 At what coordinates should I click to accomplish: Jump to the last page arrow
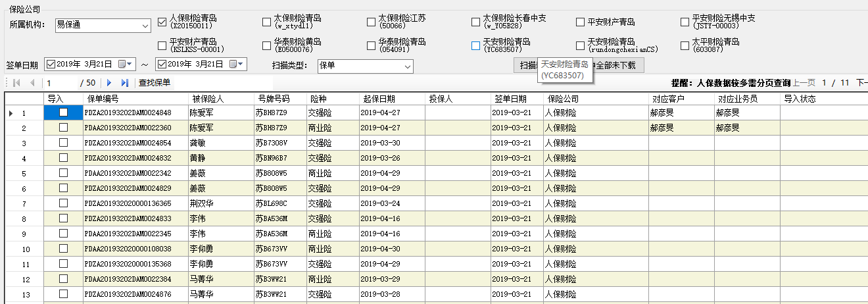click(x=125, y=83)
